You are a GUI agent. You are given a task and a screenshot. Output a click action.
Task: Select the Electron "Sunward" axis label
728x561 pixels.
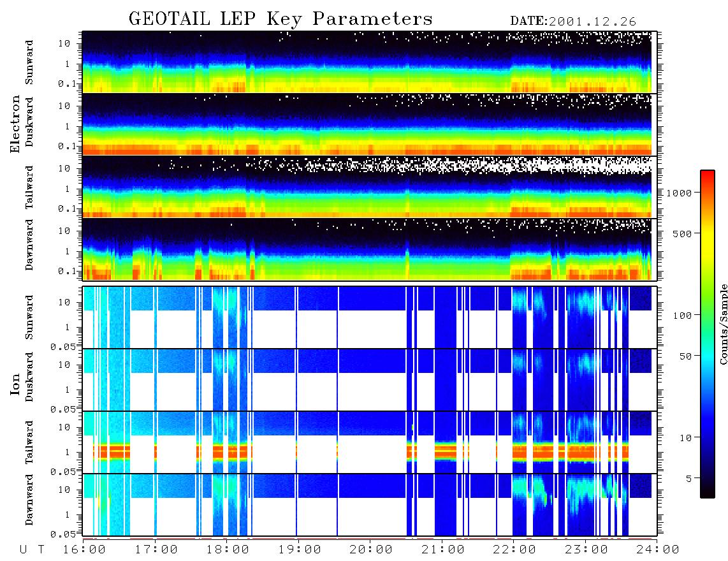pyautogui.click(x=29, y=62)
